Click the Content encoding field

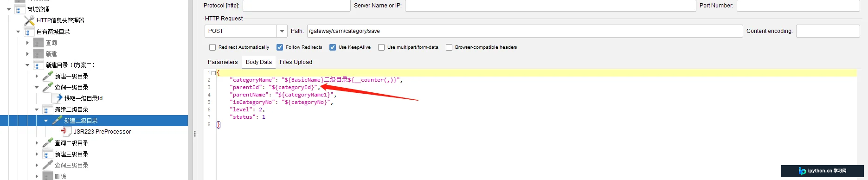(828, 31)
